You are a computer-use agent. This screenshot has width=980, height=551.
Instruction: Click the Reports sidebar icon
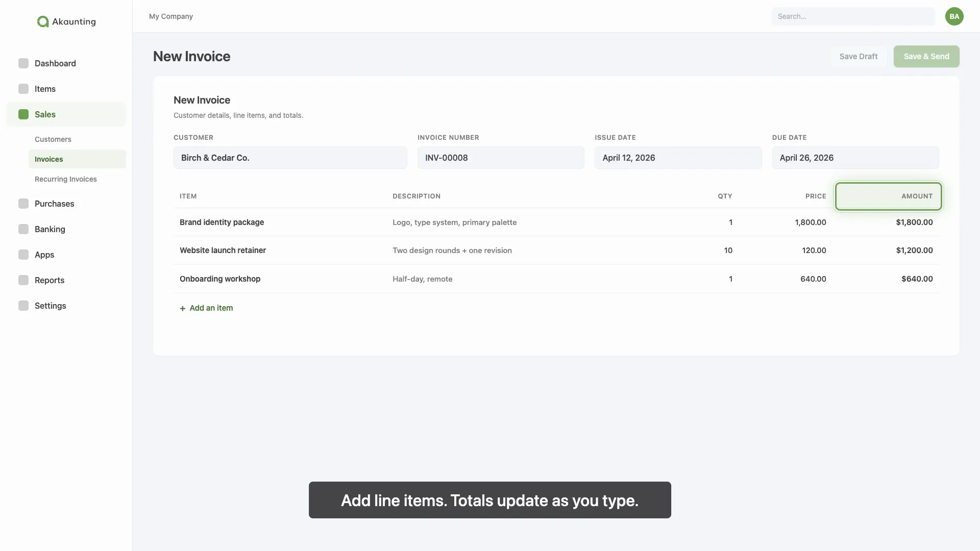23,280
